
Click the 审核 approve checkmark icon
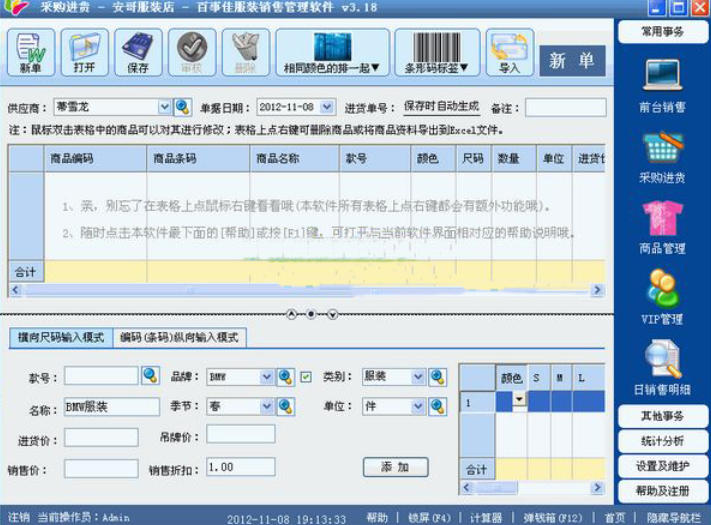192,52
